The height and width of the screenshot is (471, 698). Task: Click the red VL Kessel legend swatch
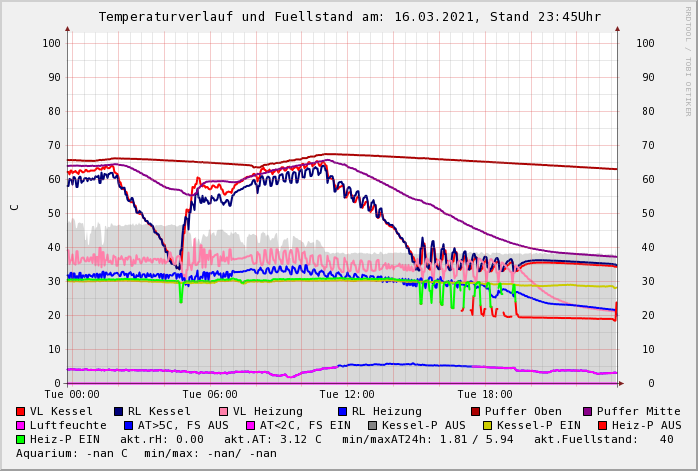coord(21,412)
